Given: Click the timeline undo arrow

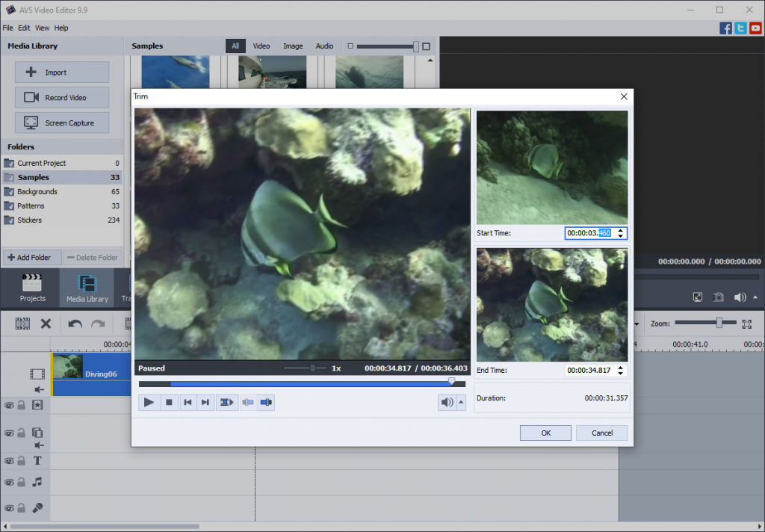Looking at the screenshot, I should click(x=75, y=324).
